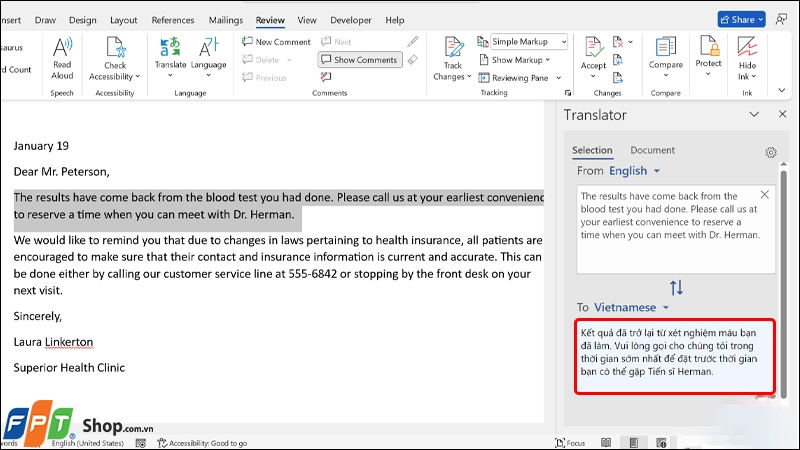Screen dimensions: 800x450
Task: Switch to Document tab in Translator
Action: (652, 150)
